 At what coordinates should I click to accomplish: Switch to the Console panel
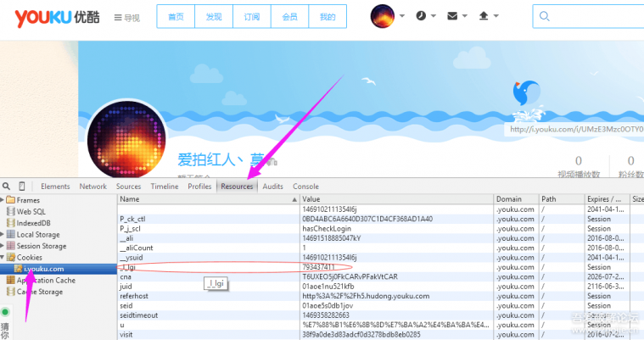point(305,187)
